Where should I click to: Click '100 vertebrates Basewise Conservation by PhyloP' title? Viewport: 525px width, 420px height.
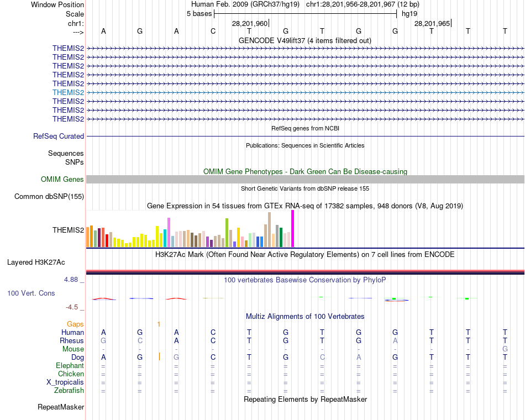tap(305, 280)
